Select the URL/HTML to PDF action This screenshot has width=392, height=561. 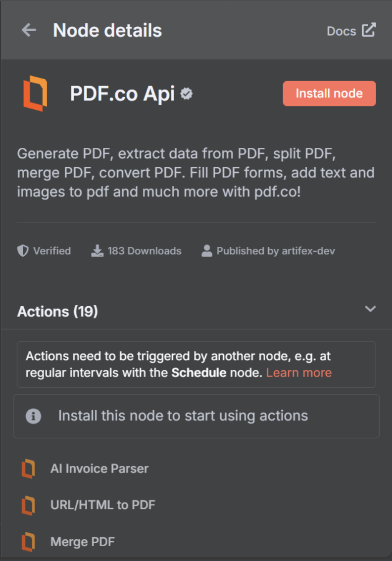tap(102, 505)
